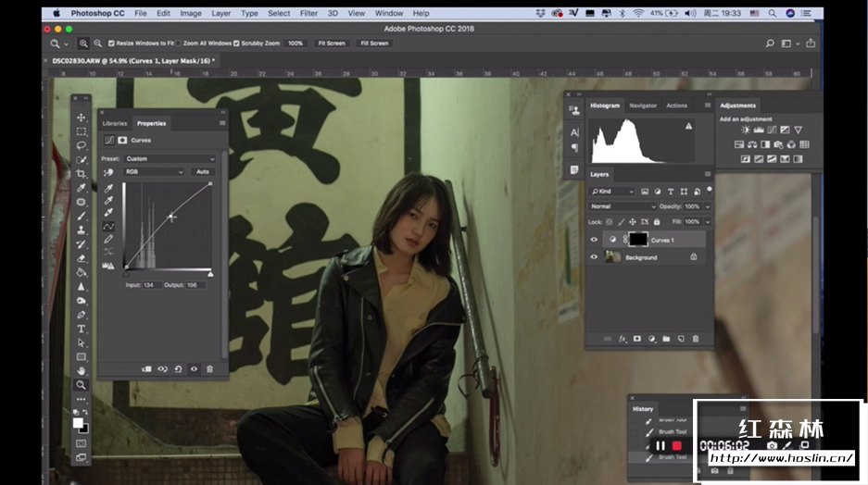The height and width of the screenshot is (485, 868).
Task: Click the Brightness/Contrast adjustment icon
Action: (x=746, y=131)
